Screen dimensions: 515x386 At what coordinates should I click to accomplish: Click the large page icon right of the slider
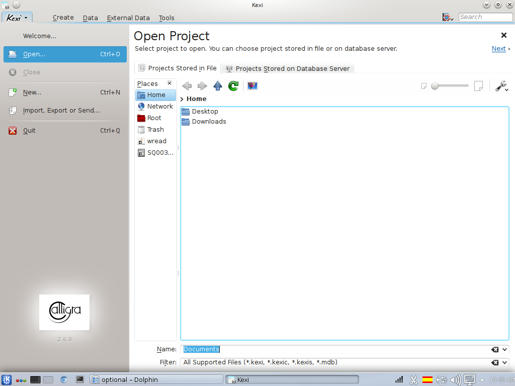478,86
